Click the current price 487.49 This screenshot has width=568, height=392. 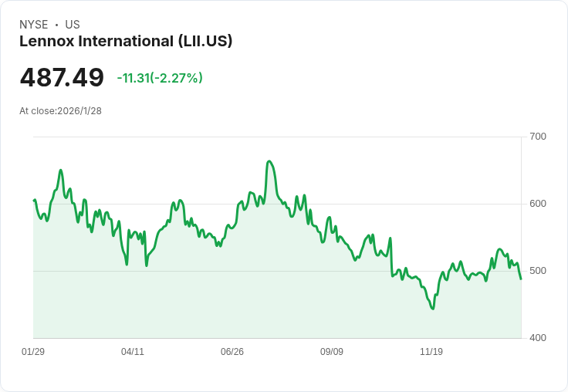62,77
